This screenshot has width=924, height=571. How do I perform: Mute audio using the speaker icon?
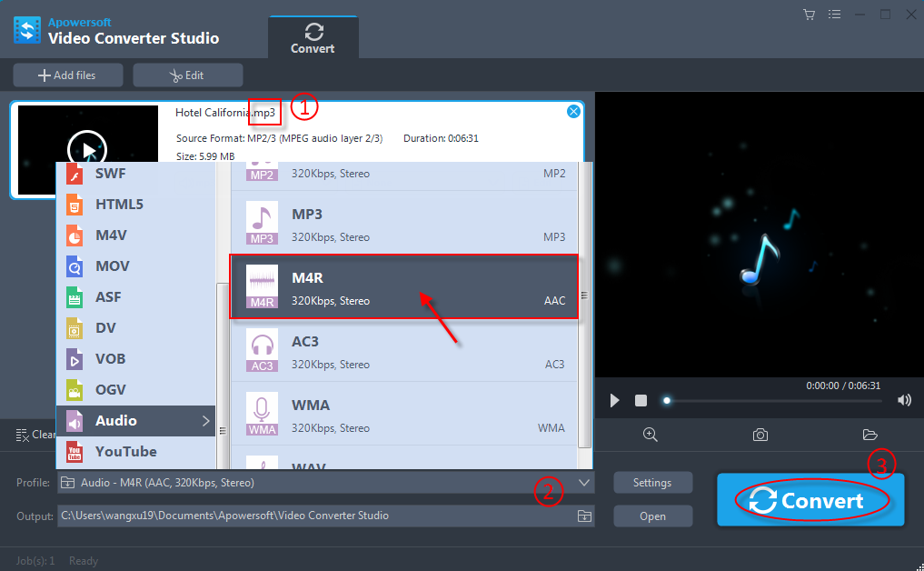904,400
